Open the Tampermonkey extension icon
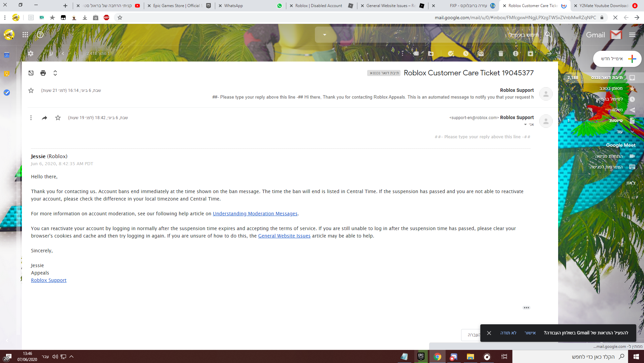This screenshot has height=363, width=644. pyautogui.click(x=63, y=17)
